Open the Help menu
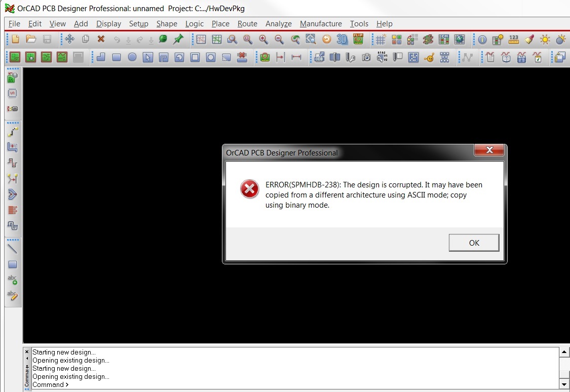570x392 pixels. (x=384, y=24)
